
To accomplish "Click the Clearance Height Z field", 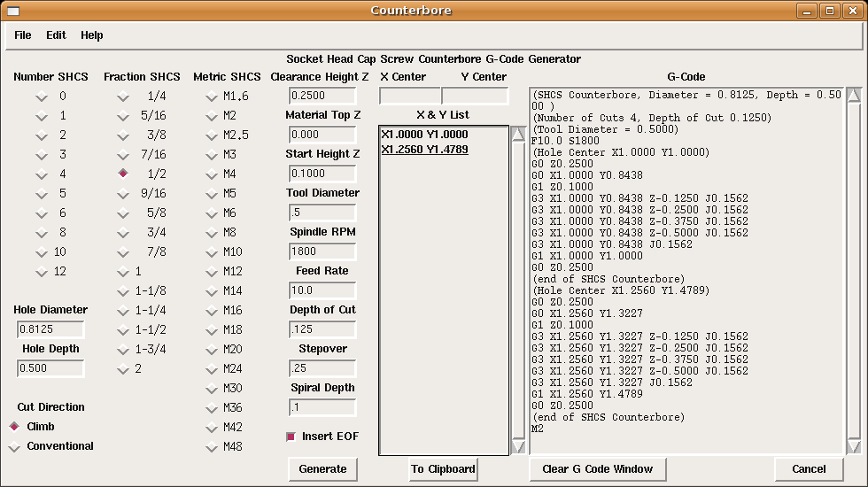I will 322,96.
